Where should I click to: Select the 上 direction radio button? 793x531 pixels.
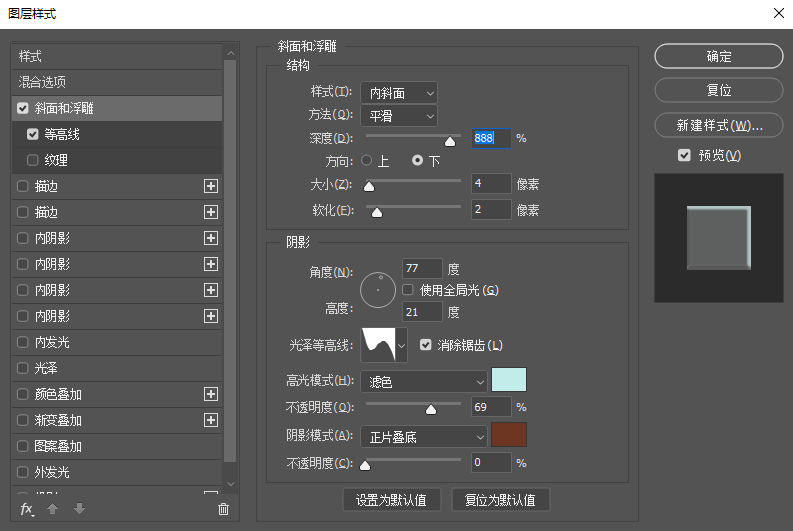pyautogui.click(x=367, y=160)
